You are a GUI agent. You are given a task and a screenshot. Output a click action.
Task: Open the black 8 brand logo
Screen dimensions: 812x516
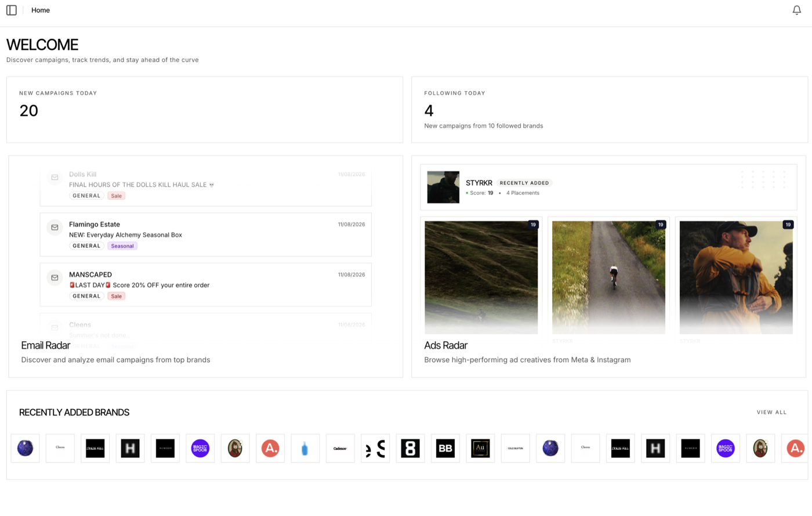click(x=410, y=448)
